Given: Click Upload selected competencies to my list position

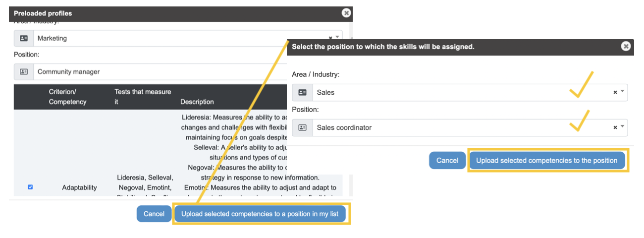Looking at the screenshot, I should (260, 214).
